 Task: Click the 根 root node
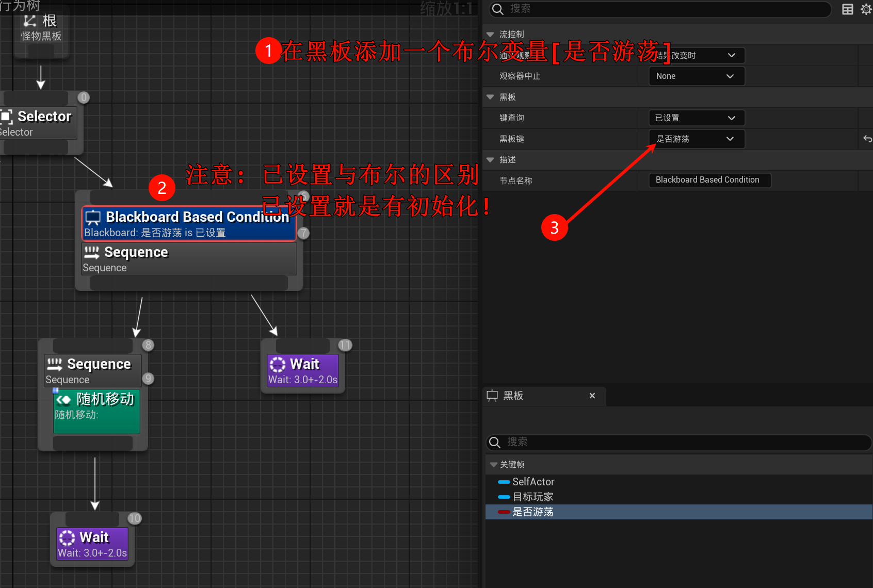click(x=41, y=28)
